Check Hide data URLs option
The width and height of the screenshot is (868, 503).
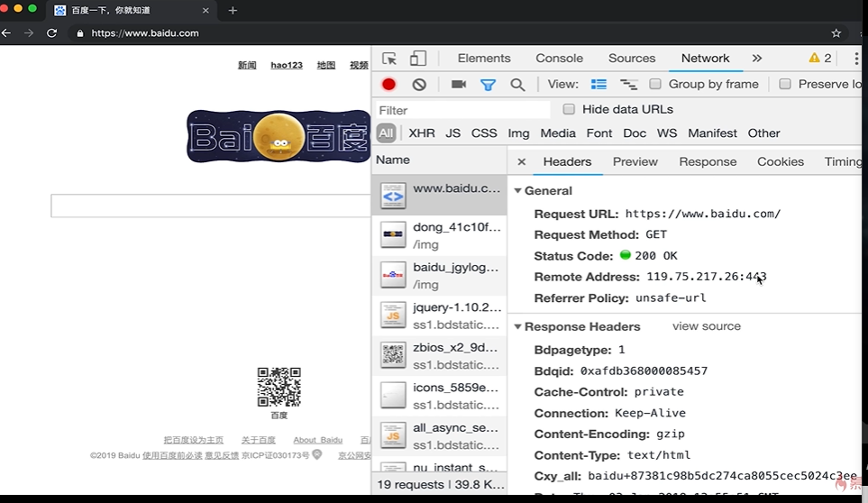[x=569, y=109]
